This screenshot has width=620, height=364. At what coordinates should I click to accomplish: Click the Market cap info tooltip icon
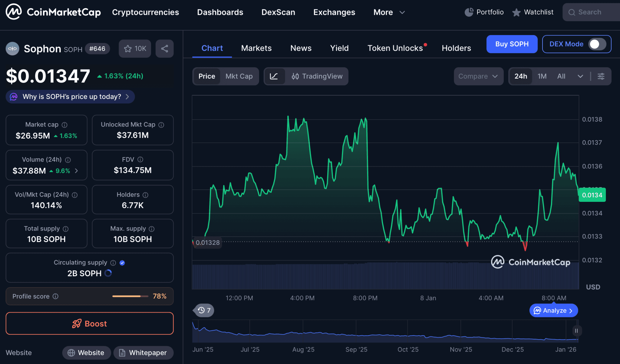tap(64, 124)
